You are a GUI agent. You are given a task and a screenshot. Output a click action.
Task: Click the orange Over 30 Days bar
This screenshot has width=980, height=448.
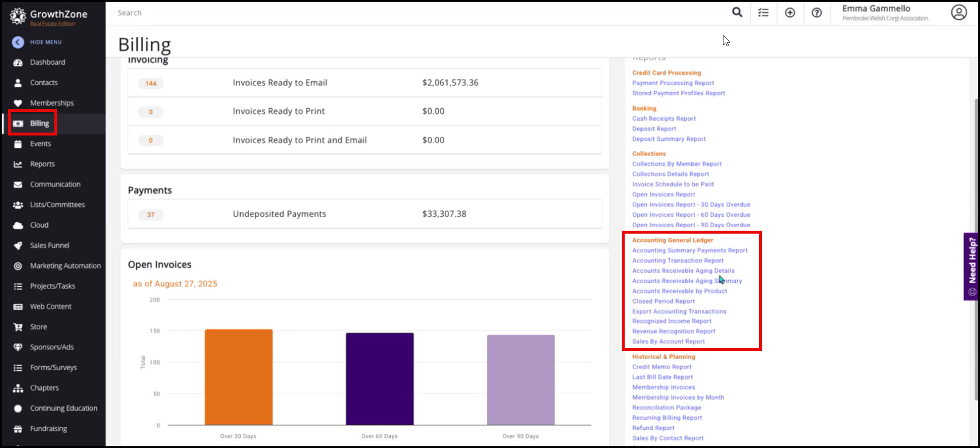tap(238, 377)
